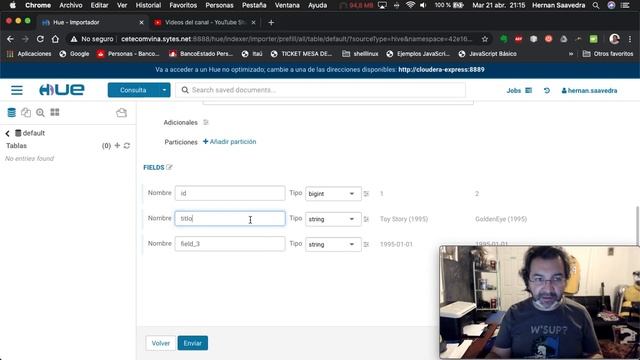Open Google bookmark
Viewport: 640px width, 360px height.
click(74, 54)
